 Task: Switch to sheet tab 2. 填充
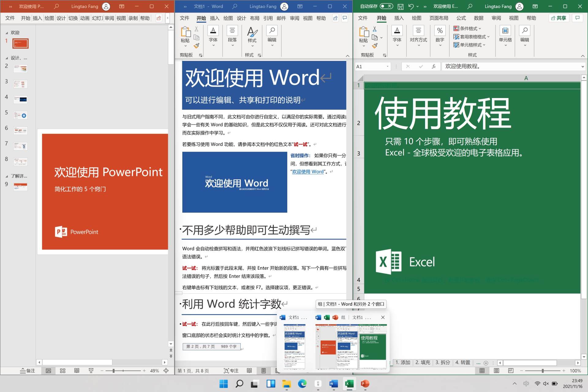(x=423, y=363)
